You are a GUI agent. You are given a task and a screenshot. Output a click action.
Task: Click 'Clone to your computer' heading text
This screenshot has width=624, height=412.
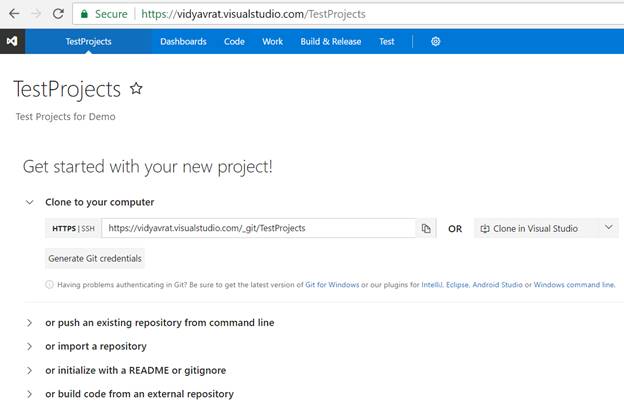coord(99,202)
